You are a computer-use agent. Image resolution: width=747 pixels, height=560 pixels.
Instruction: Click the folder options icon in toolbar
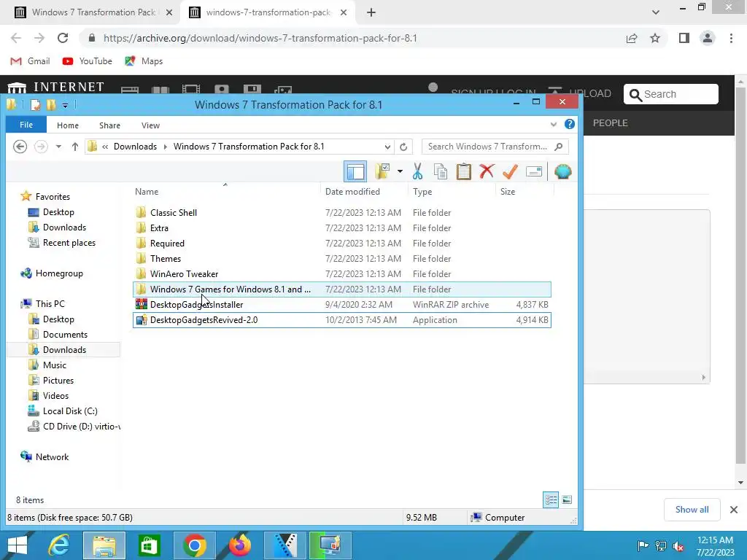point(382,171)
